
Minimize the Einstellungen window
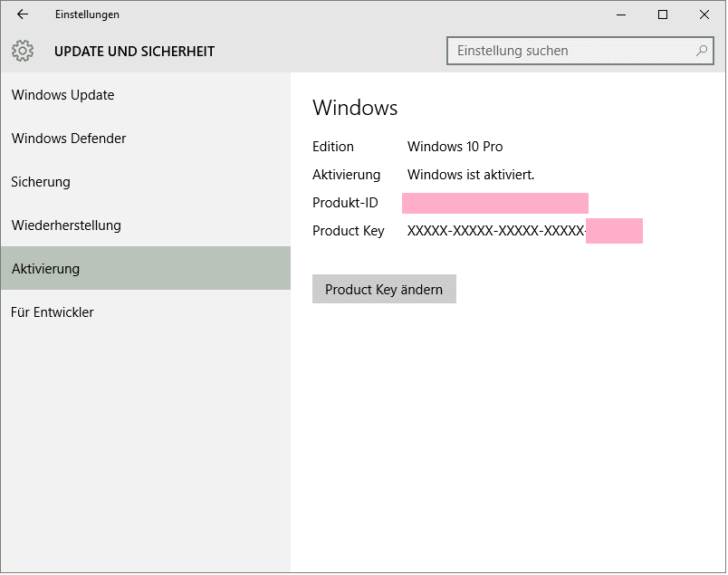(x=621, y=14)
